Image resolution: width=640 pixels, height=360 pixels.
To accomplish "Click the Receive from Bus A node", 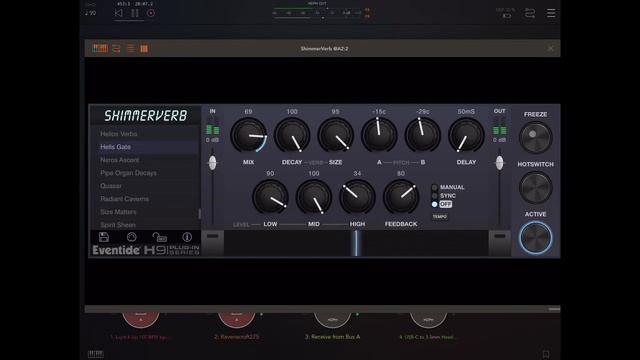I will 333,320.
